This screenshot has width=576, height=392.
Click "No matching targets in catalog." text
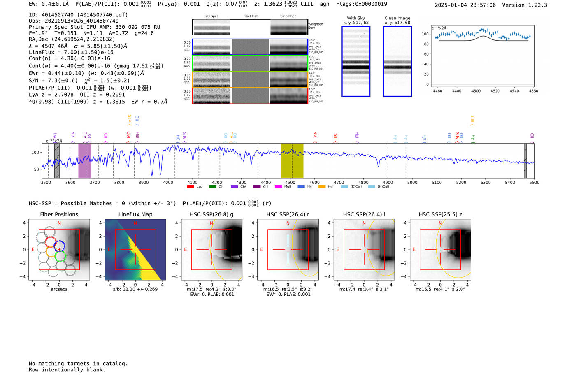coord(78,364)
